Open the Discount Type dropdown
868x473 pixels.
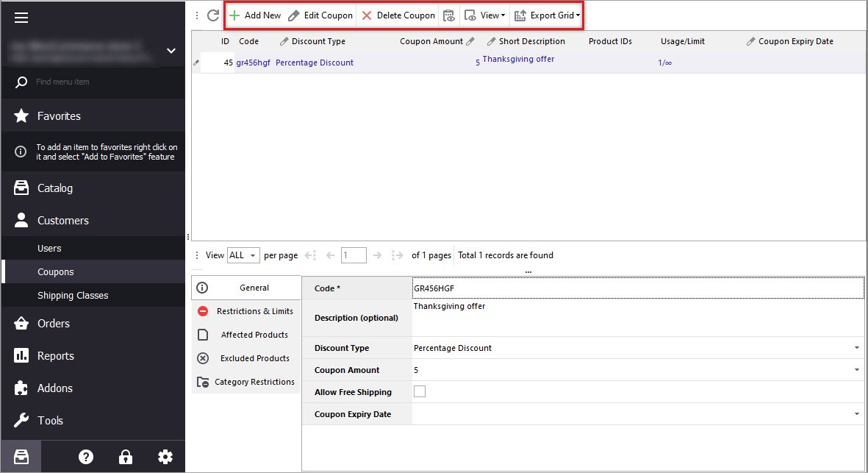click(857, 348)
